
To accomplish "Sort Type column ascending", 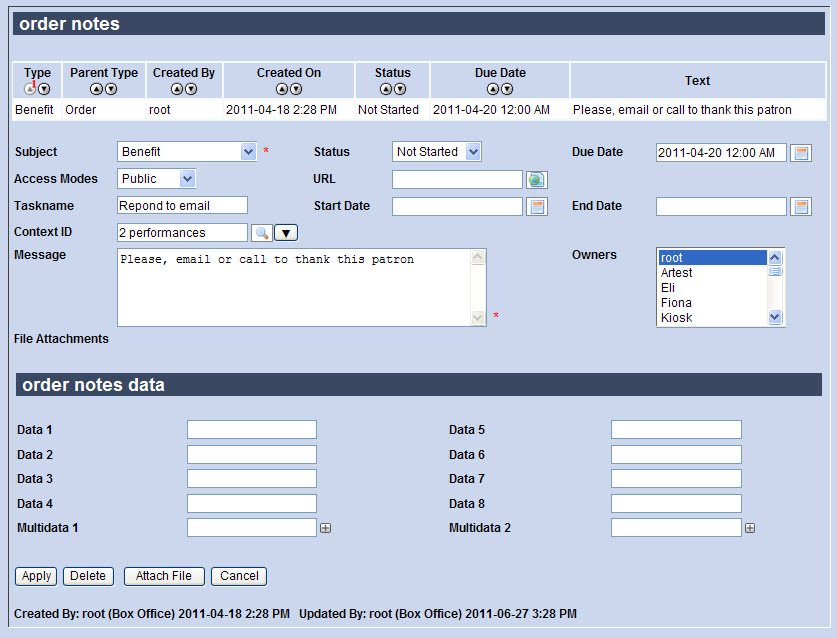I will (30, 89).
